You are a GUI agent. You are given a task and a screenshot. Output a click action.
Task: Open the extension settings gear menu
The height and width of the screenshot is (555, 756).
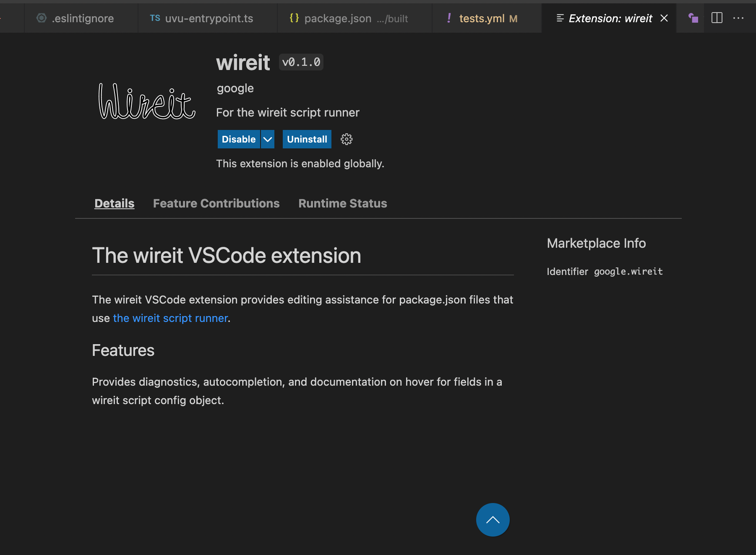coord(347,139)
